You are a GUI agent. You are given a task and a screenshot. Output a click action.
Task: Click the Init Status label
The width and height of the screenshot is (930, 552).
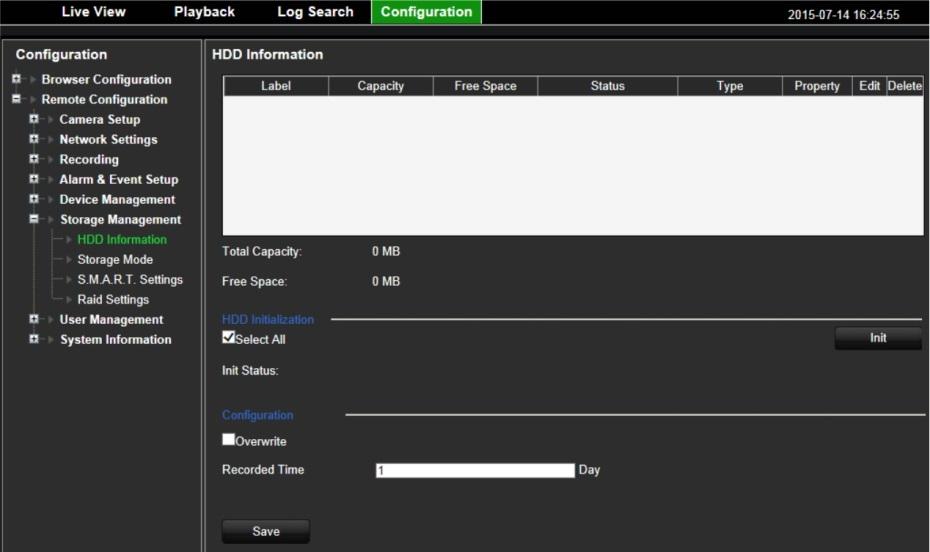coord(250,371)
